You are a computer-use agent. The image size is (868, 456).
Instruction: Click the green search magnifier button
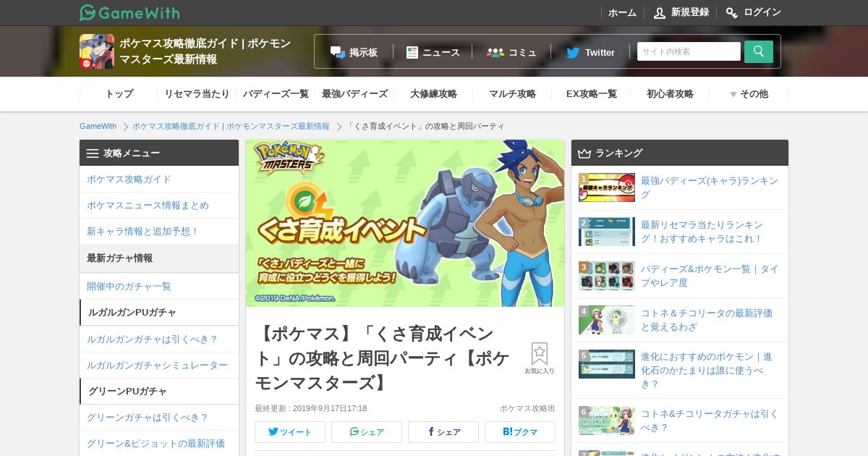tap(759, 51)
